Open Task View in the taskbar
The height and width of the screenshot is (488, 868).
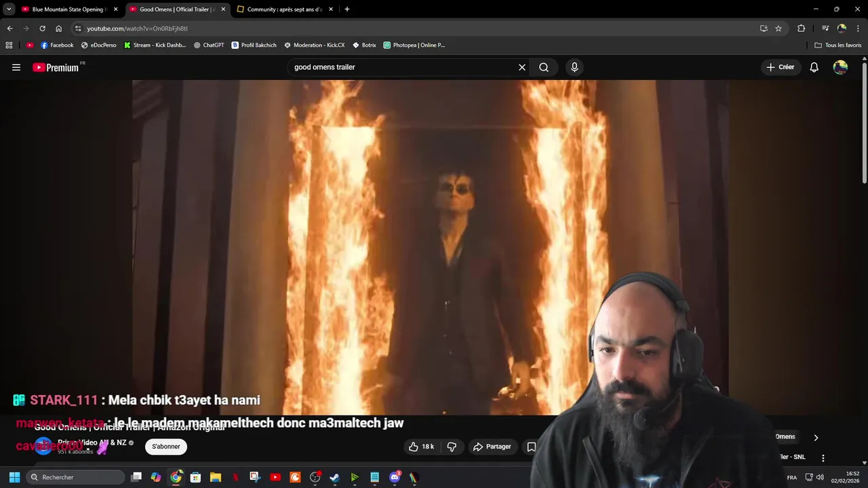[136, 477]
